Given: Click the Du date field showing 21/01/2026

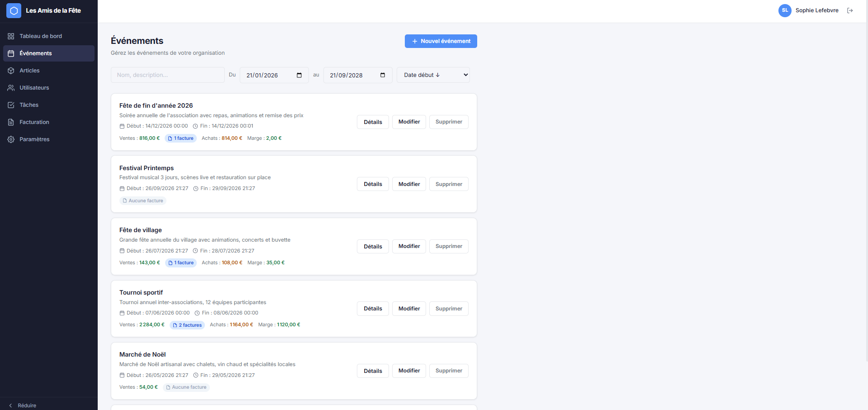Looking at the screenshot, I should (274, 75).
